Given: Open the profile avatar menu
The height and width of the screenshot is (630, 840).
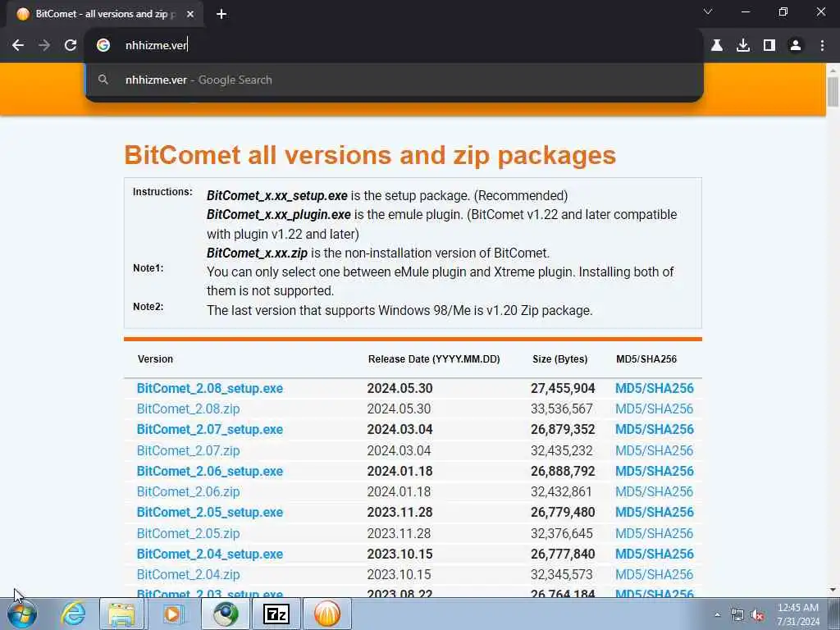Looking at the screenshot, I should click(x=796, y=46).
